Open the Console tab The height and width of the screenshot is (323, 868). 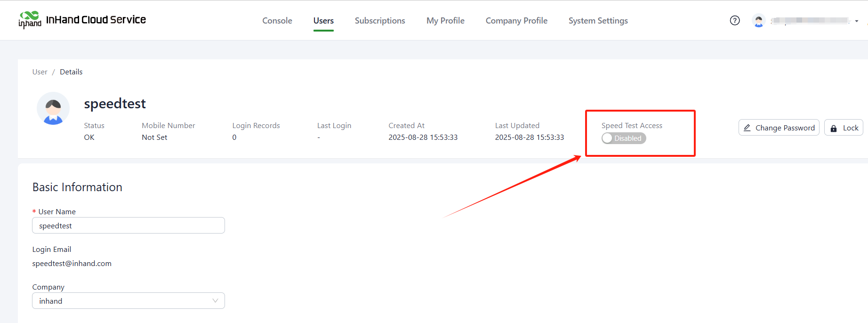pyautogui.click(x=277, y=21)
